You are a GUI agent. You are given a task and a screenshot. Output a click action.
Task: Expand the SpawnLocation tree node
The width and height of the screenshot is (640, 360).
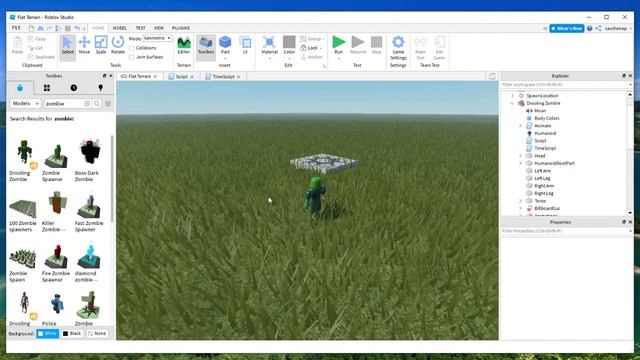tap(512, 96)
